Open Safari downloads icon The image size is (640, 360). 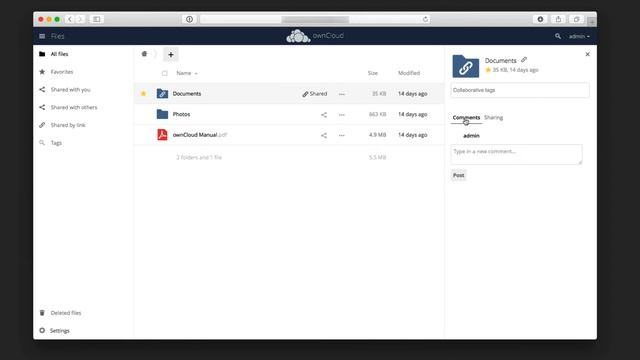(540, 19)
